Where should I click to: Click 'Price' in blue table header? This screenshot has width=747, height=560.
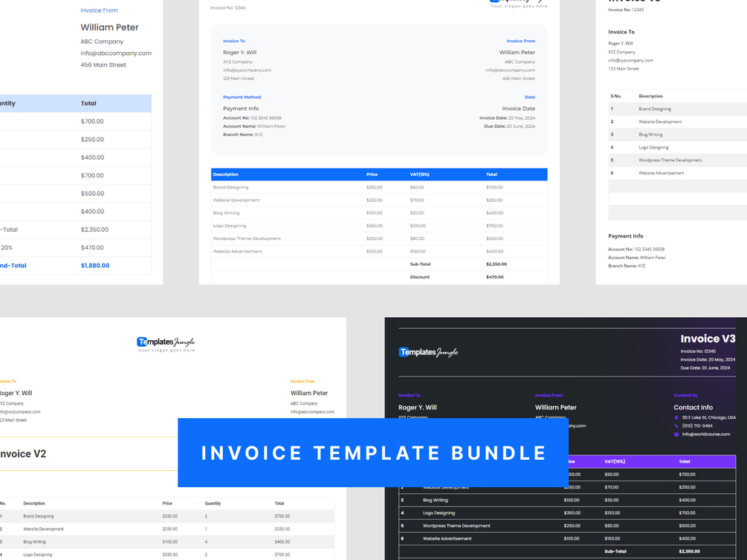[x=372, y=175]
